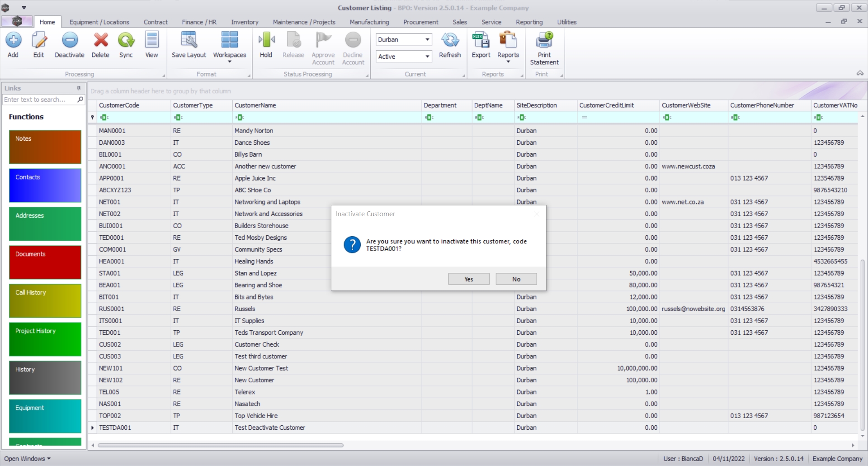Confirm inactivation with Yes button
868x466 pixels.
coord(469,279)
